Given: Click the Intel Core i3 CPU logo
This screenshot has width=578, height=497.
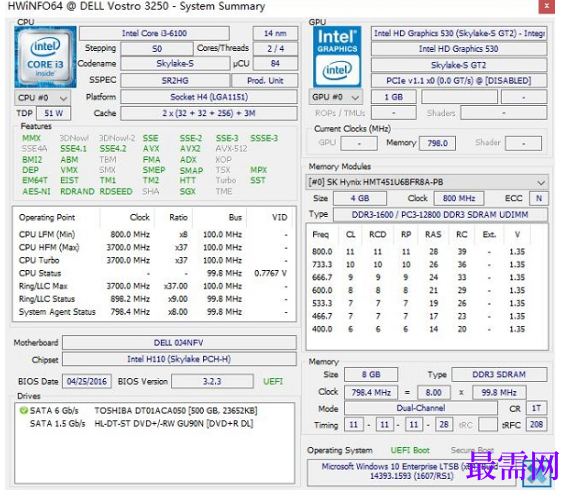Looking at the screenshot, I should (x=45, y=57).
